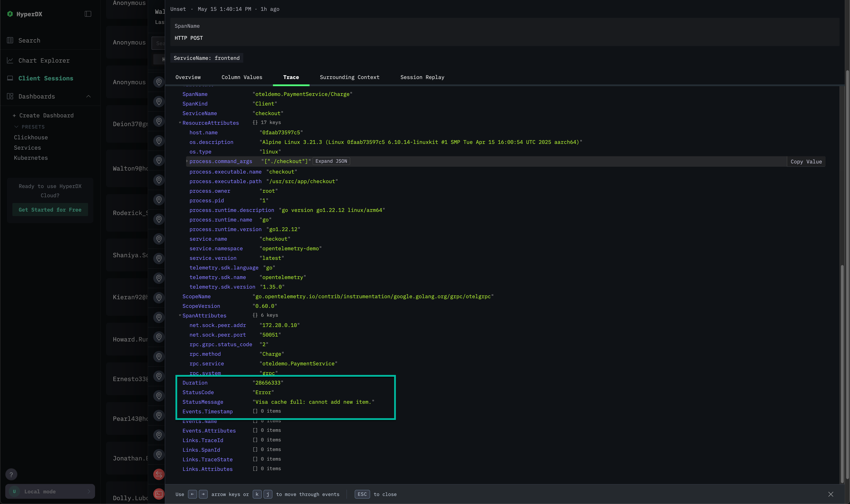Click the red network request event icon
The image size is (850, 504).
(159, 475)
